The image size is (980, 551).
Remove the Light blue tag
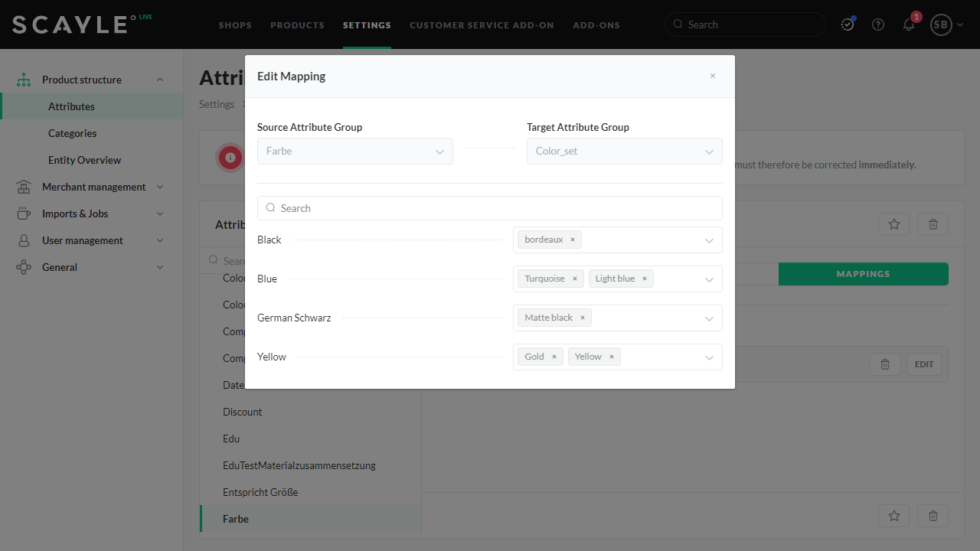644,279
